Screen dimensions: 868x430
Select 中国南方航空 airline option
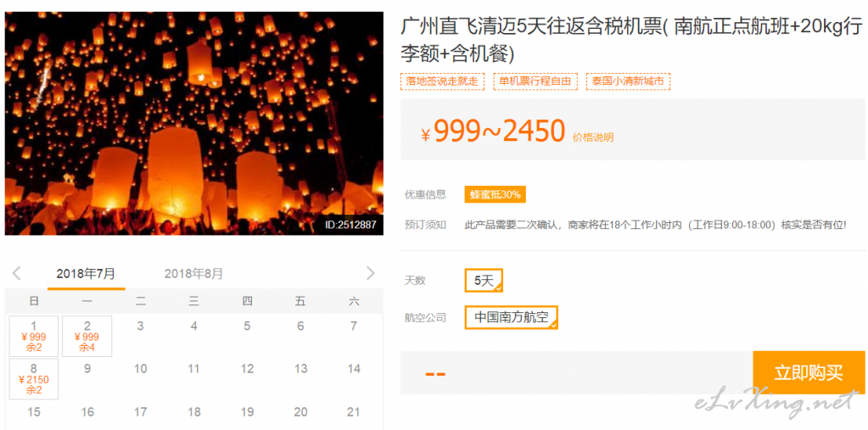[x=511, y=317]
